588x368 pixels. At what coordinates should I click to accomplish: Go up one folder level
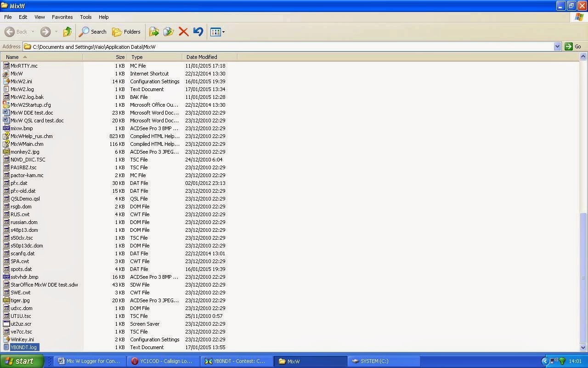[x=68, y=32]
